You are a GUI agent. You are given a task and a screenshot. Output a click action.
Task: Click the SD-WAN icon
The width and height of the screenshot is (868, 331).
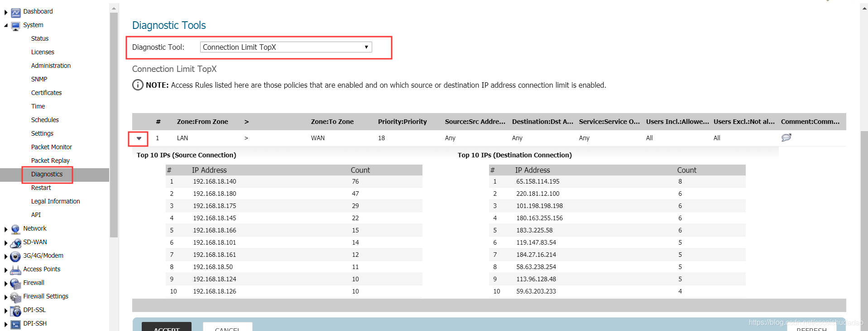16,243
